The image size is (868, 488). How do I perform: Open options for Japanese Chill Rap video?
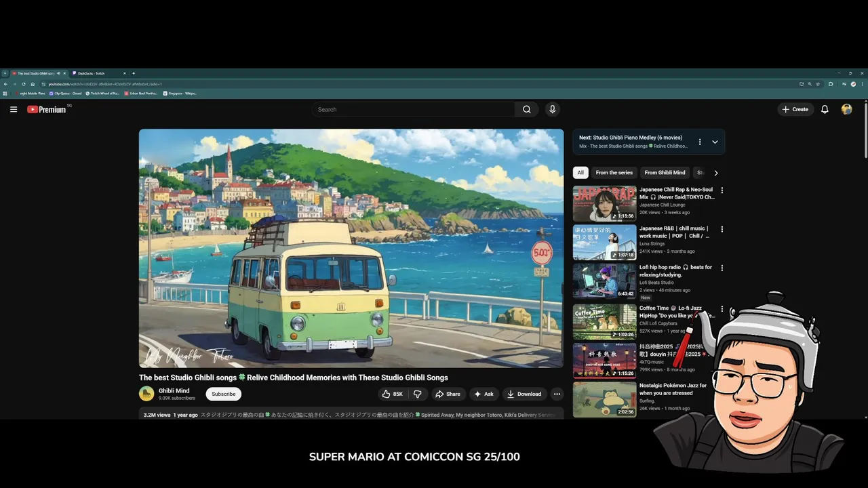[722, 190]
